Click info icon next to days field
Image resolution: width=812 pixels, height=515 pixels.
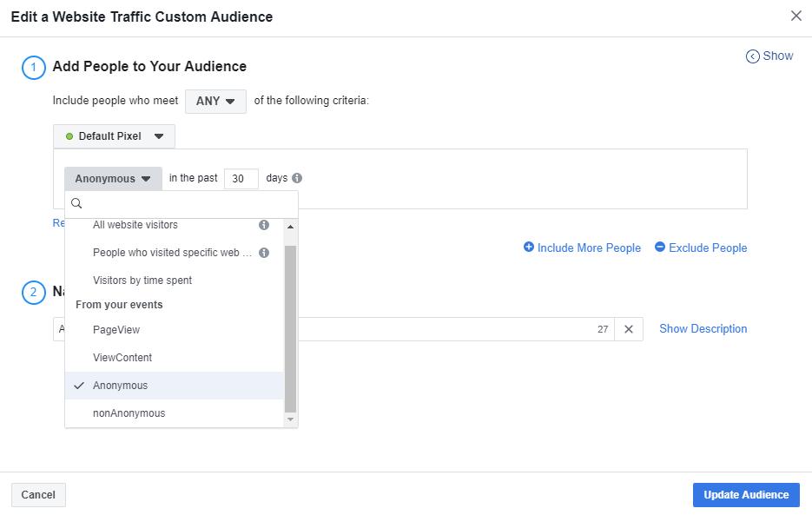297,178
